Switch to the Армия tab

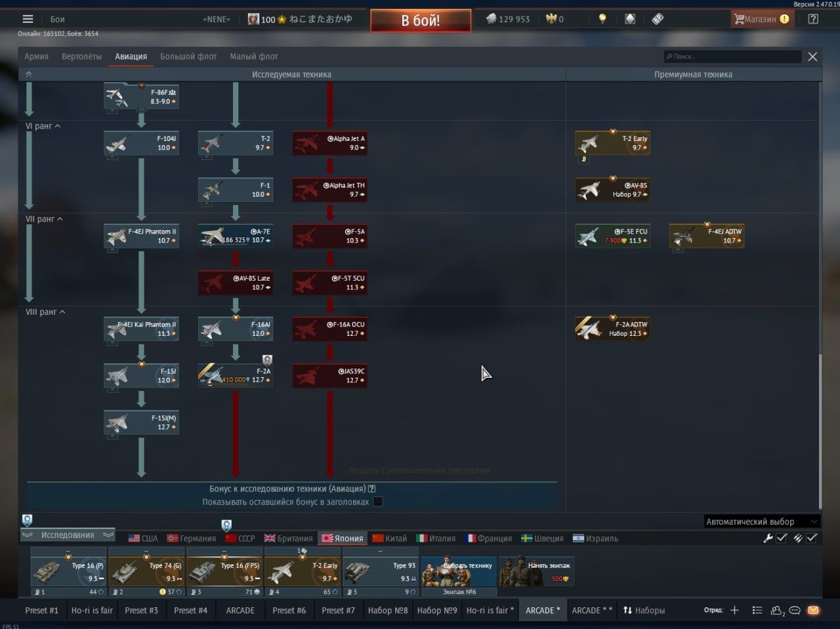pyautogui.click(x=37, y=56)
